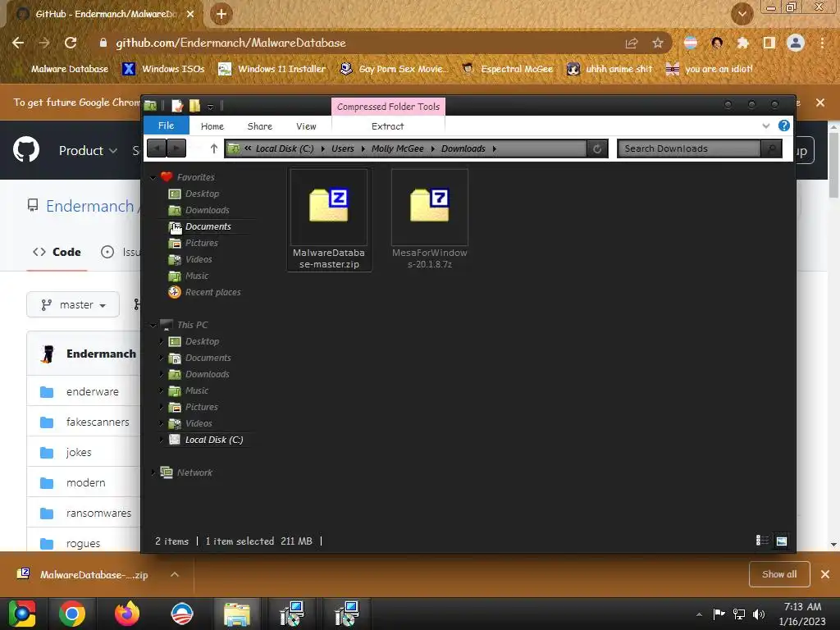Open the Code tab on GitHub

point(57,252)
